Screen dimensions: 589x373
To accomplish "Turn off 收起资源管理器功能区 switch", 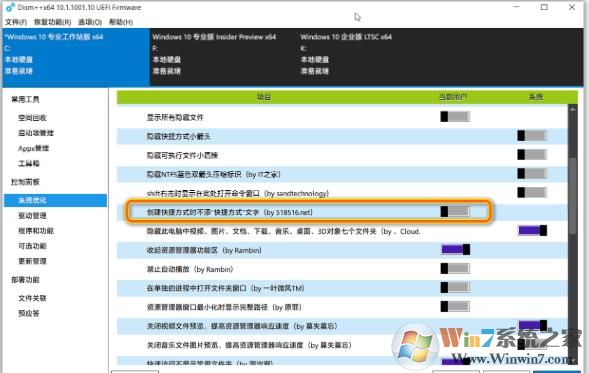I will click(x=455, y=249).
